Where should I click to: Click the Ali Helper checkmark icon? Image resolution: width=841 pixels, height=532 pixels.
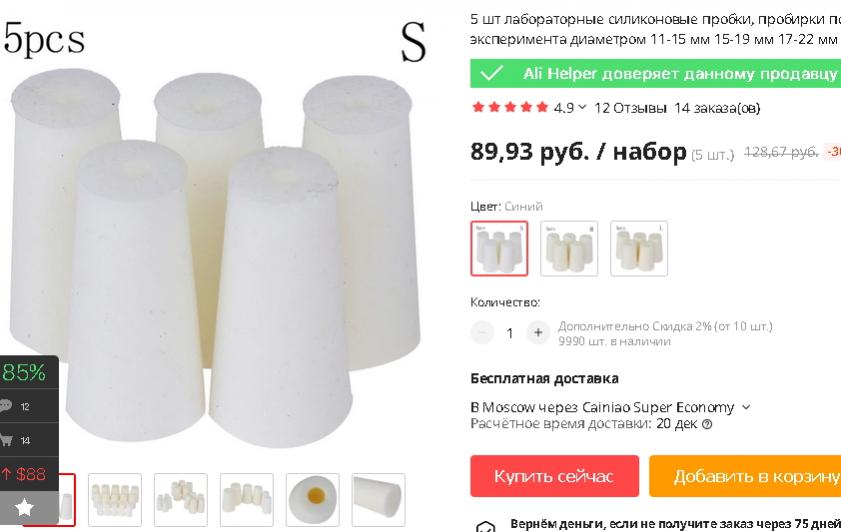(x=491, y=73)
